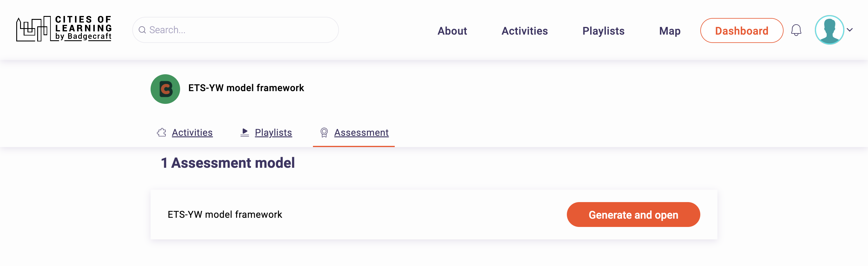This screenshot has width=868, height=266.
Task: Open Map from the top navigation
Action: (670, 31)
